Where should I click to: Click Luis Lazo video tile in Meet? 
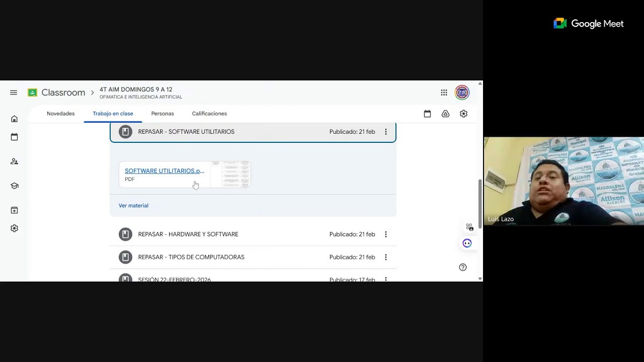(563, 181)
